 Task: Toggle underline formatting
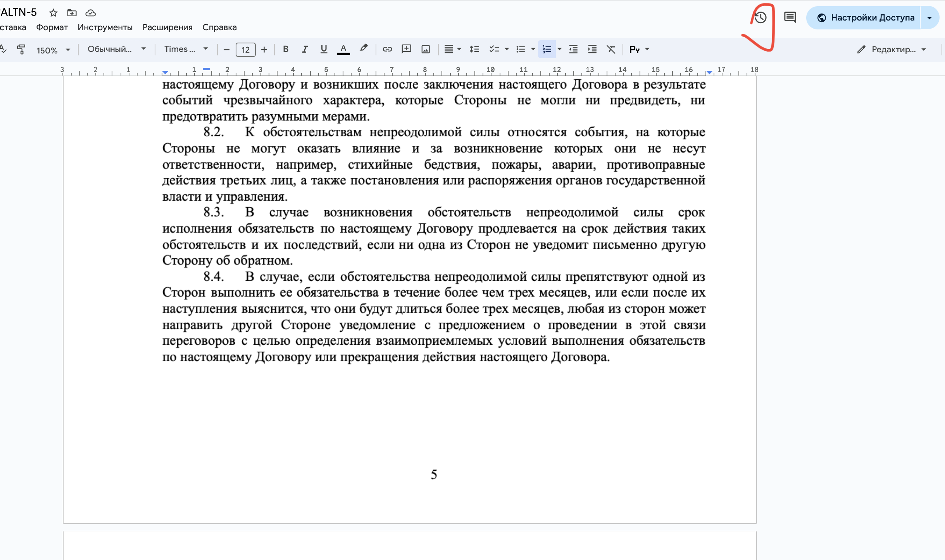coord(324,49)
